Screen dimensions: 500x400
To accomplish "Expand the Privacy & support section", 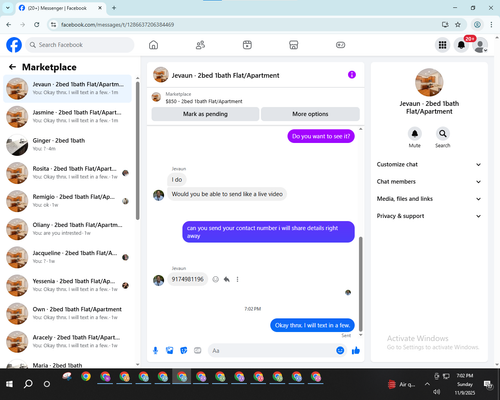I will (429, 216).
